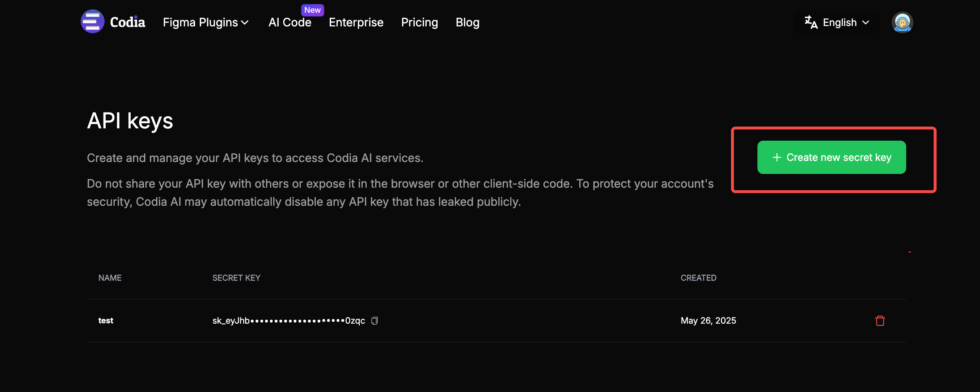The image size is (980, 392).
Task: Click the CREATED column header
Action: 698,278
